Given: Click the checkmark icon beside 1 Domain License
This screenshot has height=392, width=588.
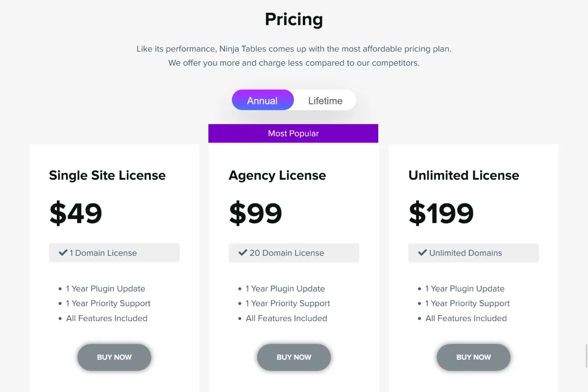Looking at the screenshot, I should pos(63,253).
